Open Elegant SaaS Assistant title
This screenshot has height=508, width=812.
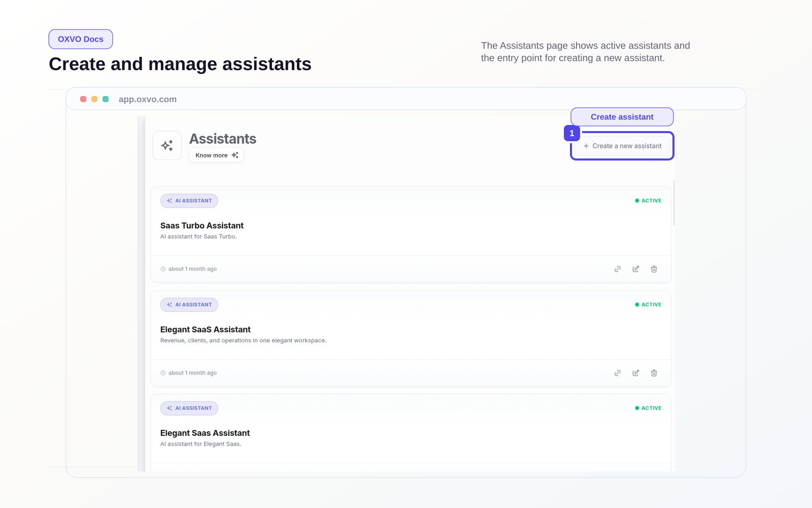coord(206,330)
